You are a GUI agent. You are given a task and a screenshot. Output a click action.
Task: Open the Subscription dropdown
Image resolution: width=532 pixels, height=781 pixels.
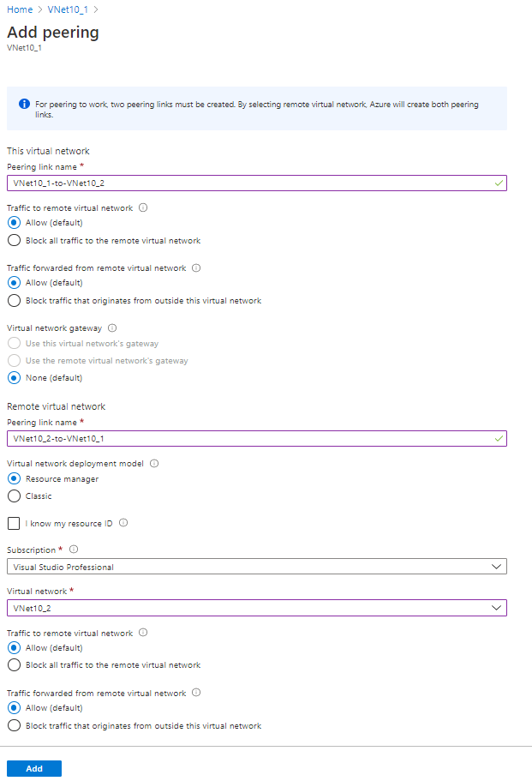(x=256, y=567)
